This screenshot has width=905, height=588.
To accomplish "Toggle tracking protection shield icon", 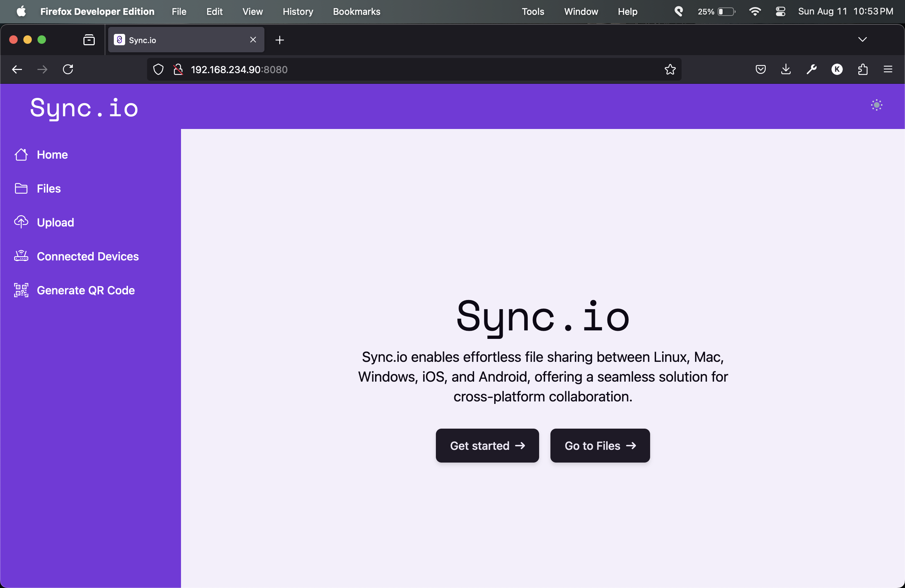I will pyautogui.click(x=158, y=69).
